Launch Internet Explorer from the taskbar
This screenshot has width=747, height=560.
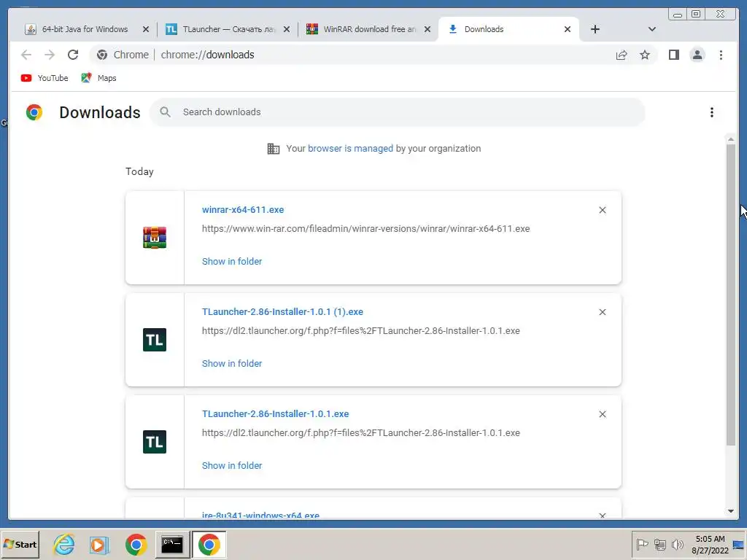click(x=64, y=544)
